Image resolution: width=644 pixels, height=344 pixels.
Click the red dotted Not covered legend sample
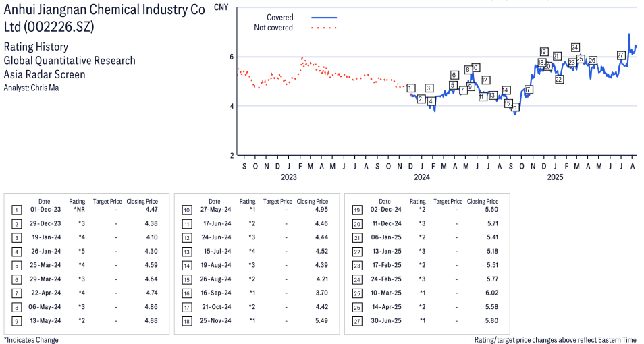click(324, 28)
